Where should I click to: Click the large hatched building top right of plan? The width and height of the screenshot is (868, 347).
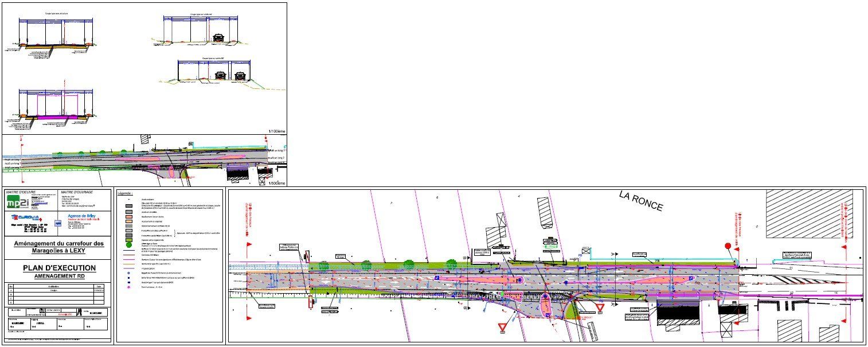[x=810, y=214]
